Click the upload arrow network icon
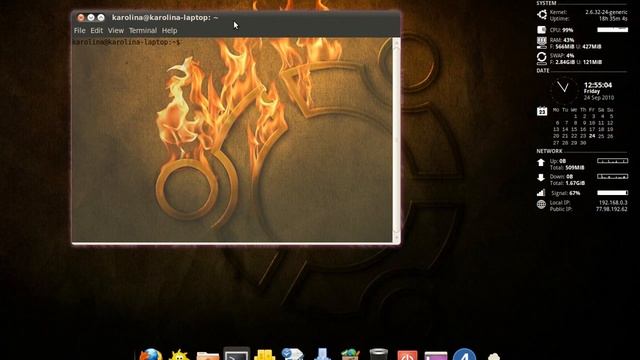The width and height of the screenshot is (640, 360). (x=541, y=162)
